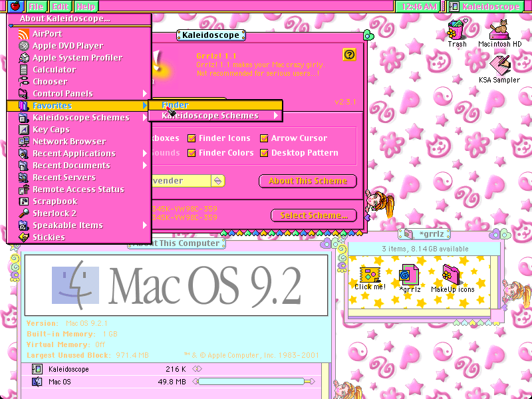Image resolution: width=532 pixels, height=399 pixels.
Task: Select the Click me! file icon
Action: (x=370, y=275)
